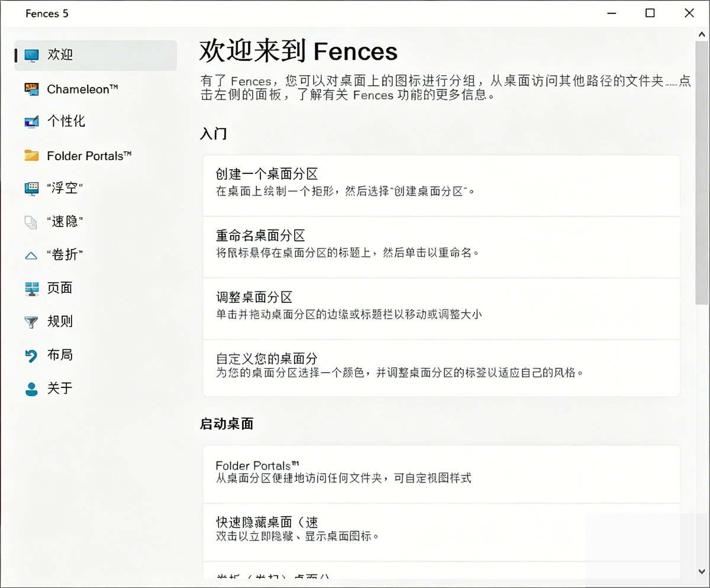Image resolution: width=710 pixels, height=588 pixels.
Task: Click the "速隐" sidebar icon
Action: tap(31, 222)
